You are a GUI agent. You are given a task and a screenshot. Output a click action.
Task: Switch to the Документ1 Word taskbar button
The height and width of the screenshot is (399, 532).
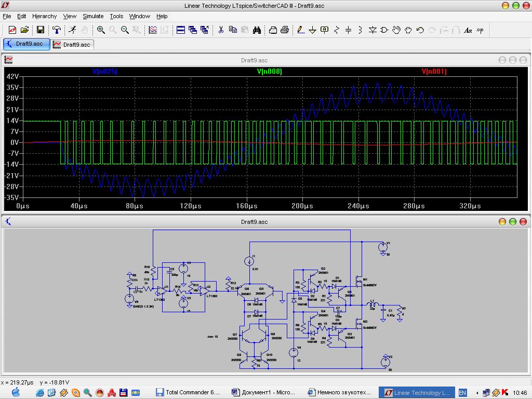click(263, 393)
